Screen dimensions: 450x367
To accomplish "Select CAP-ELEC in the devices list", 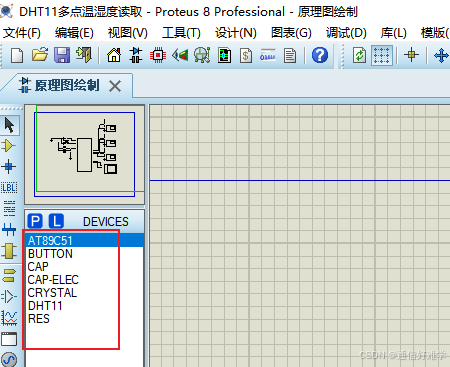I will [x=85, y=280].
